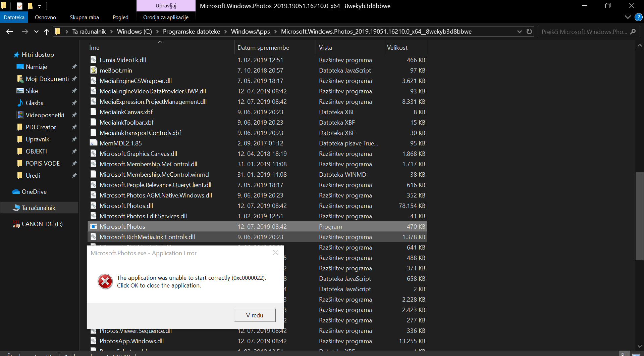Screen dimensions: 644x356
Task: Click the Back navigation arrow
Action: point(9,32)
